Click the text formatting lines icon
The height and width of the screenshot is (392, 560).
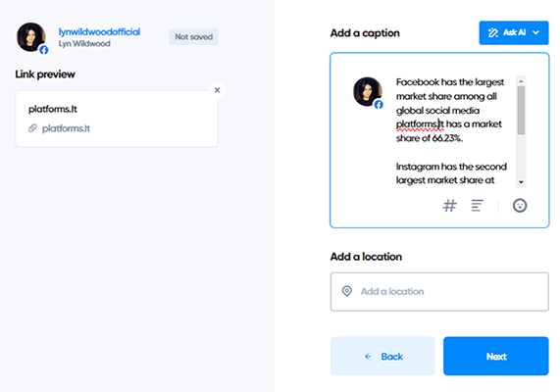tap(477, 206)
